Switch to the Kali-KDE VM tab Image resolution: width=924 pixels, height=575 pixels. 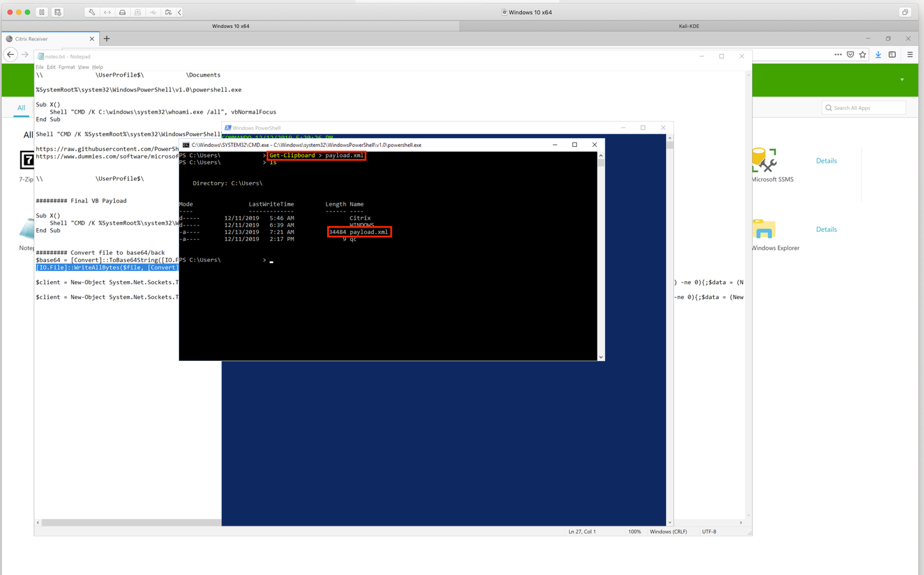tap(689, 26)
